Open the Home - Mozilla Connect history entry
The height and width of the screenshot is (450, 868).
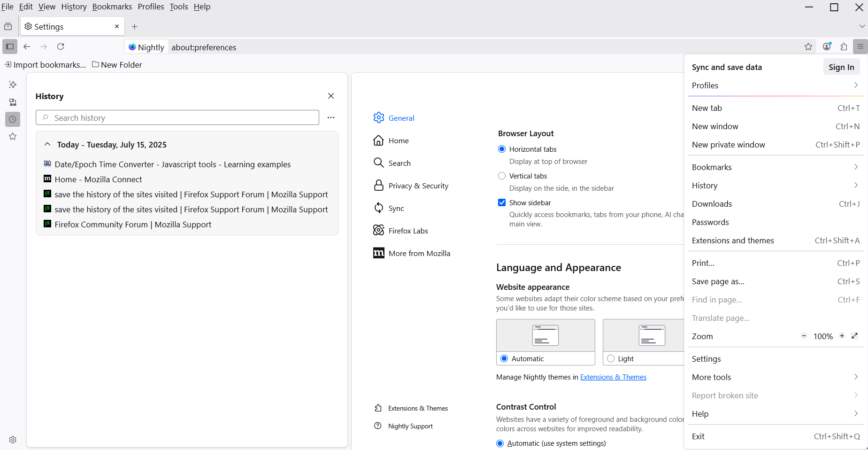tap(93, 179)
